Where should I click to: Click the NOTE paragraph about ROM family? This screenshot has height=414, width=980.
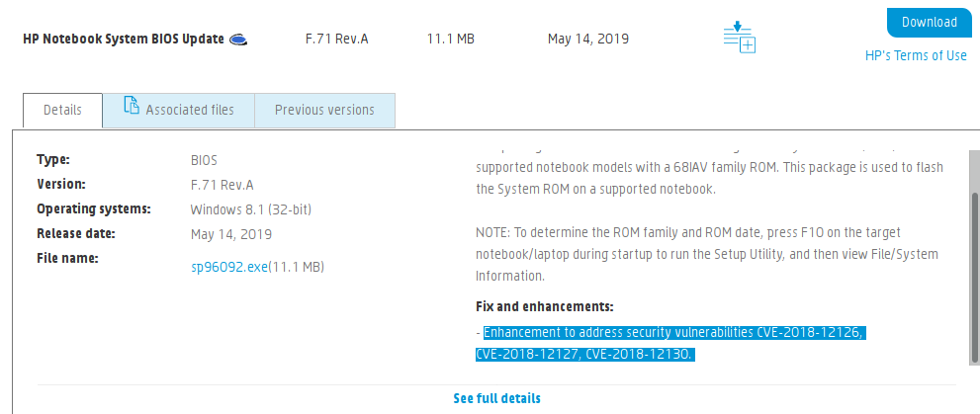(x=707, y=254)
